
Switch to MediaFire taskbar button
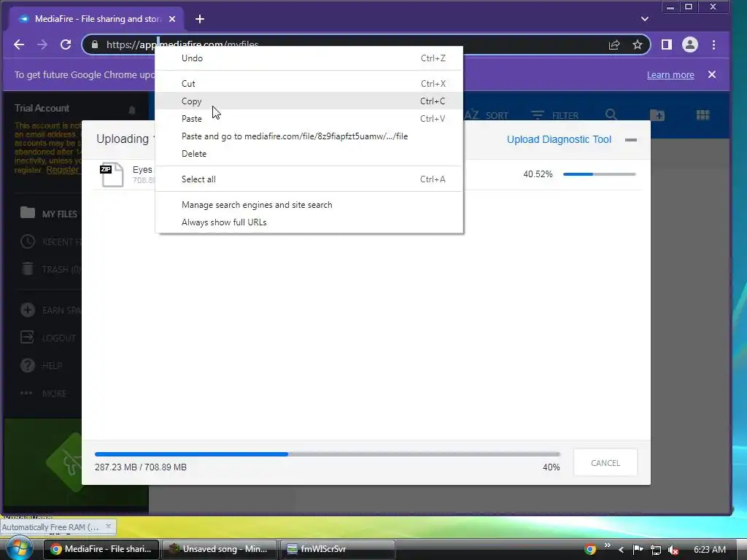tap(101, 549)
